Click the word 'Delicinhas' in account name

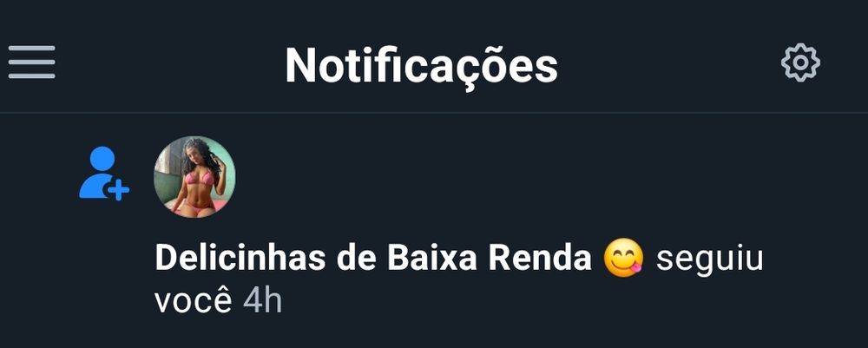point(240,259)
